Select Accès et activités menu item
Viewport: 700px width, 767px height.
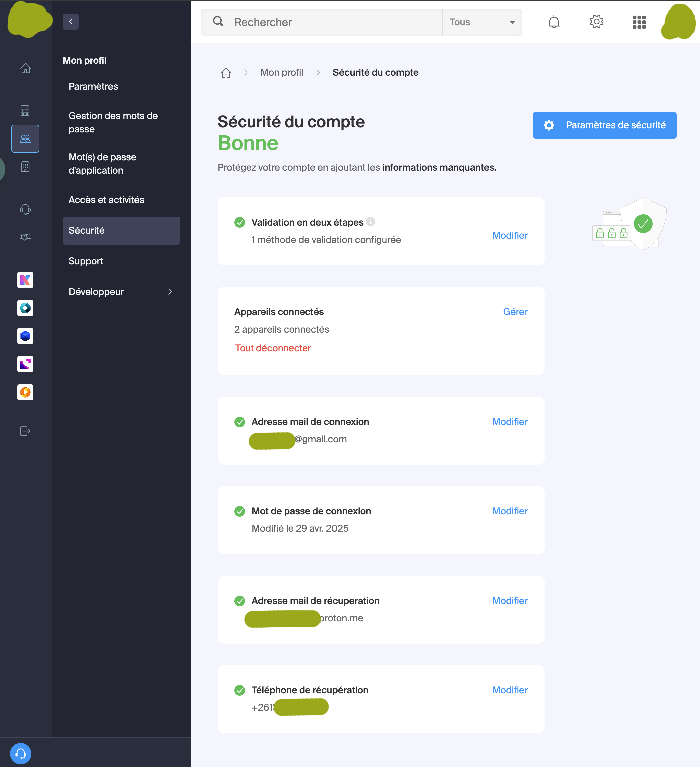[x=106, y=200]
